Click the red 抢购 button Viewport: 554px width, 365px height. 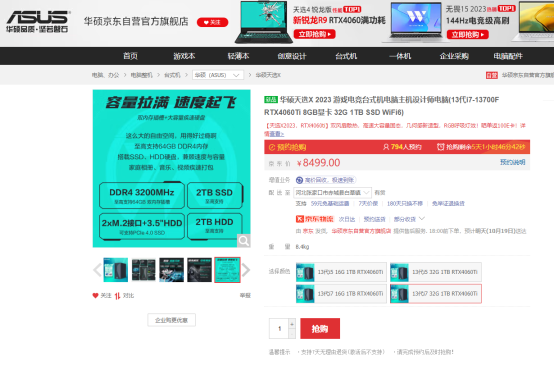320,329
